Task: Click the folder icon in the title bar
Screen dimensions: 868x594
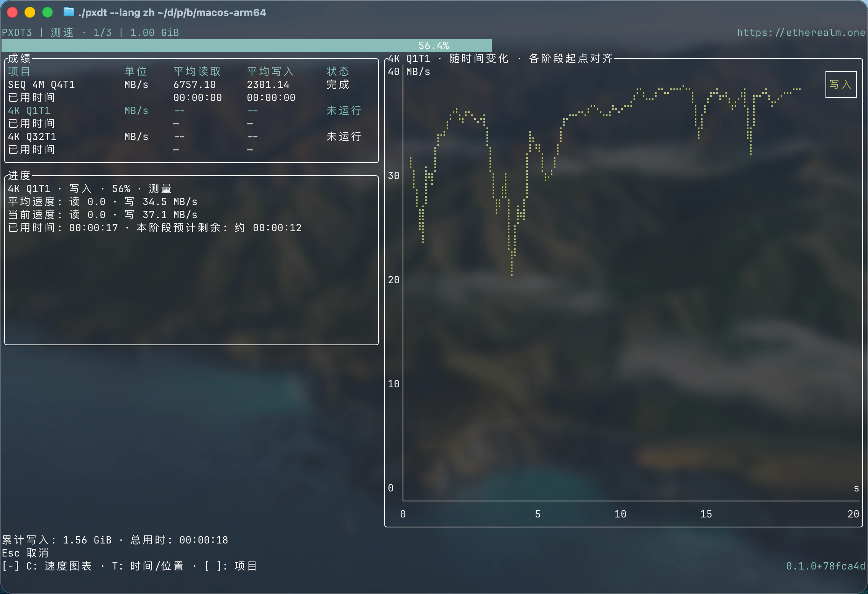Action: pyautogui.click(x=69, y=12)
